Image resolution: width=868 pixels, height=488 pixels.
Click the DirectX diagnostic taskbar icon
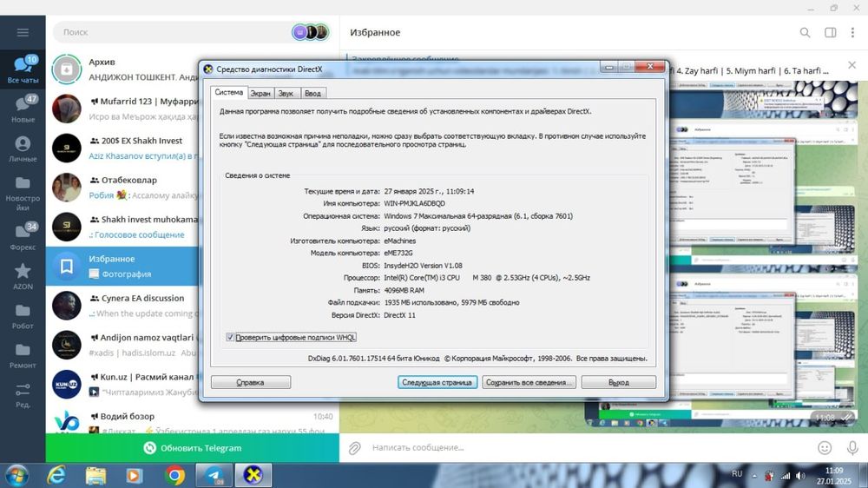coord(253,475)
